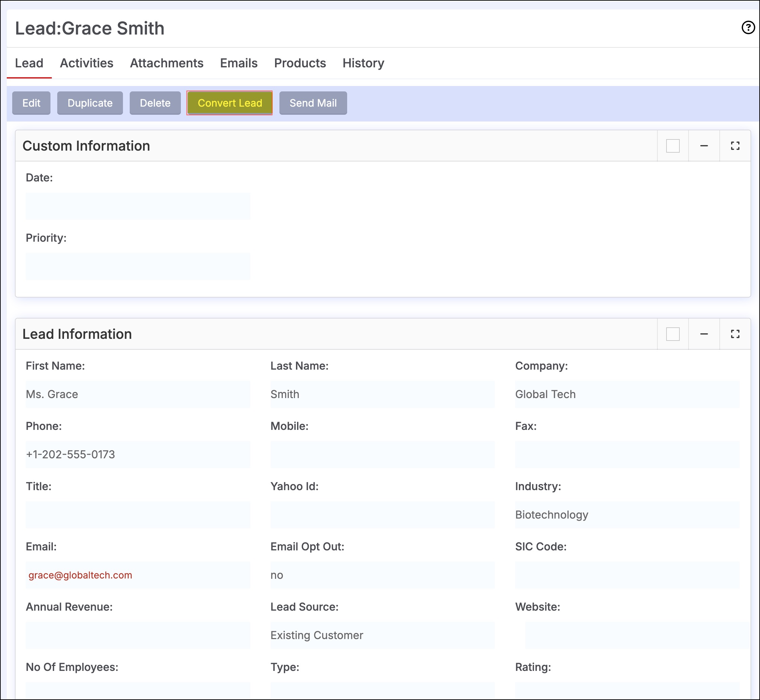Click the Lead Information panel heading
Viewport: 760px width, 700px height.
click(77, 334)
